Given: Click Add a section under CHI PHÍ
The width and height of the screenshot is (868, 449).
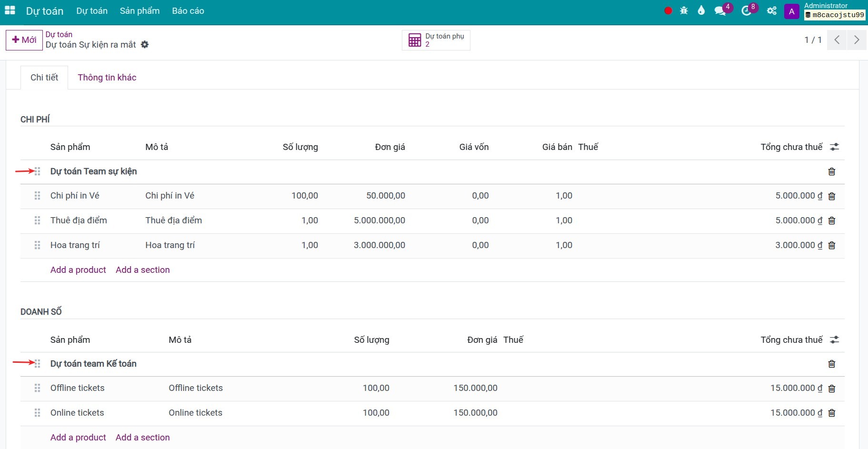Looking at the screenshot, I should 143,270.
